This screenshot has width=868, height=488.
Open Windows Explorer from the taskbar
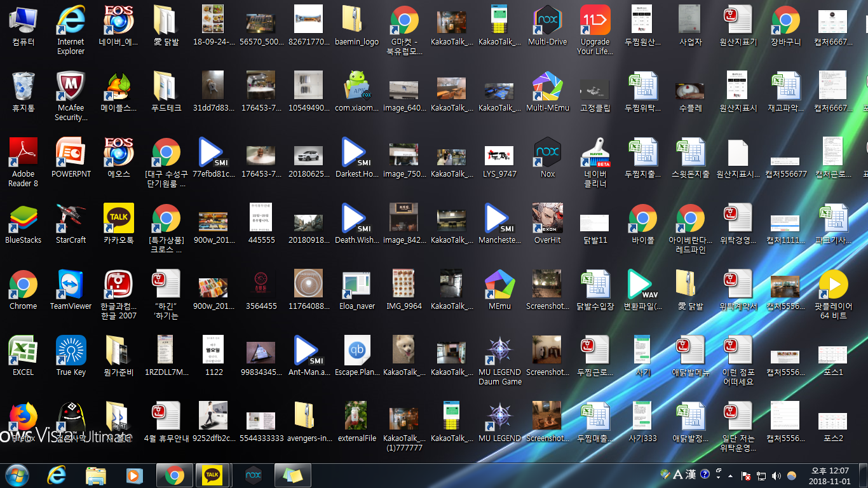point(96,475)
